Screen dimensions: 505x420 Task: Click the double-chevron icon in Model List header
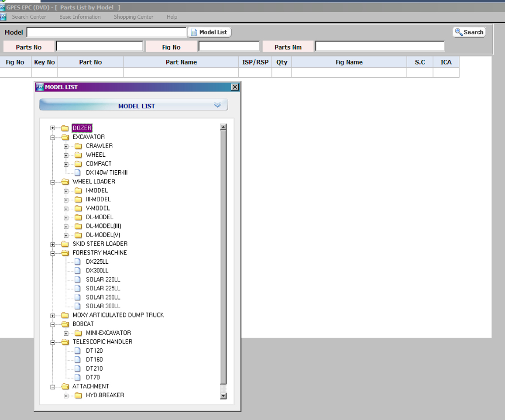(217, 105)
